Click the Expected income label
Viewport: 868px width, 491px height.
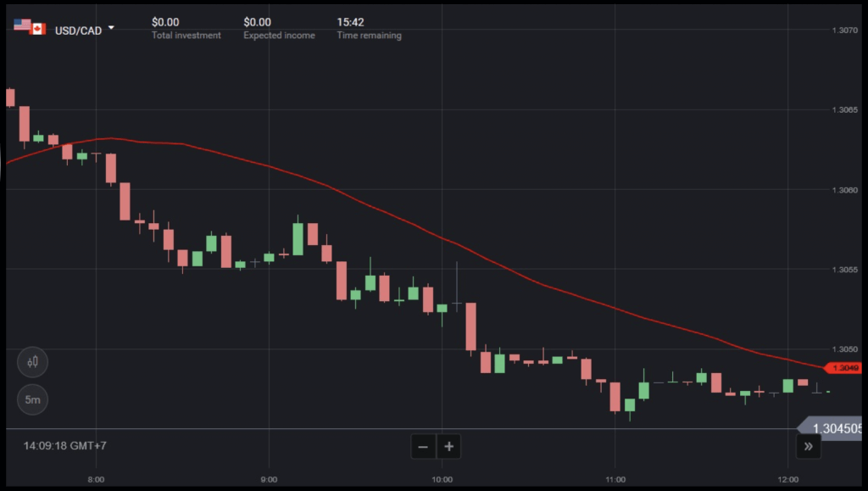(x=279, y=36)
